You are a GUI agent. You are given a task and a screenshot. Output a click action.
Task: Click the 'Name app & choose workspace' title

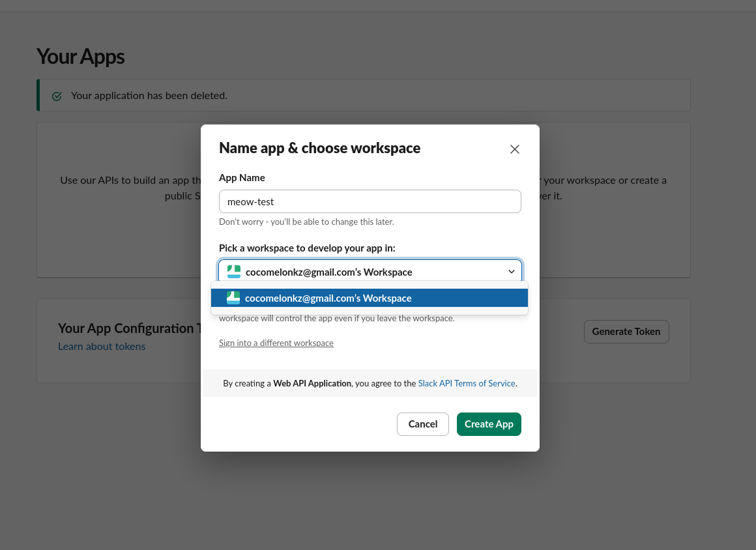pyautogui.click(x=319, y=148)
